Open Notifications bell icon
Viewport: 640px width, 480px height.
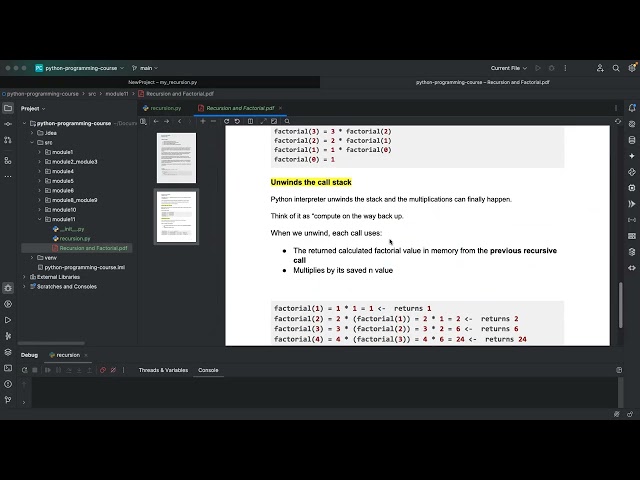[x=632, y=108]
